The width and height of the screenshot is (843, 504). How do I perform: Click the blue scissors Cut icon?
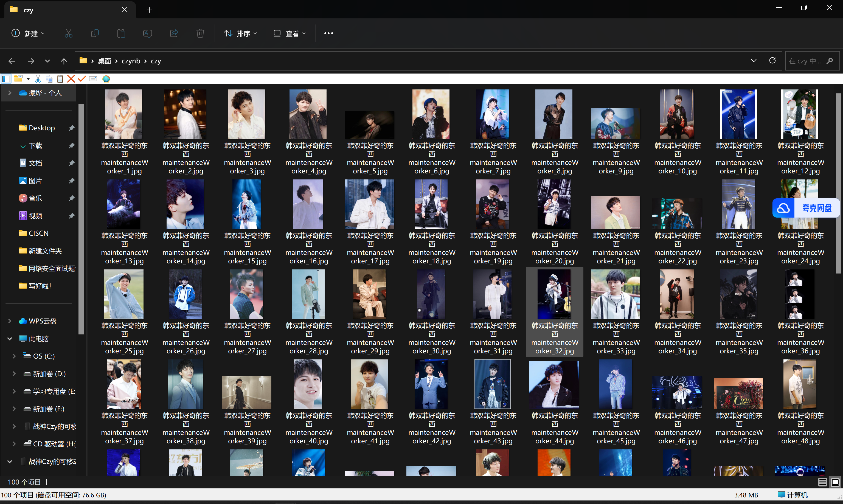[x=38, y=79]
